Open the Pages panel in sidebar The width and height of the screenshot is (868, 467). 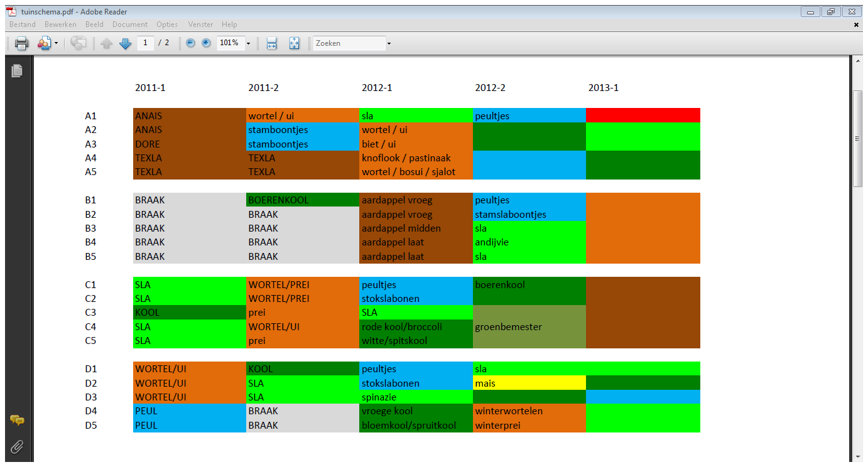(x=17, y=71)
